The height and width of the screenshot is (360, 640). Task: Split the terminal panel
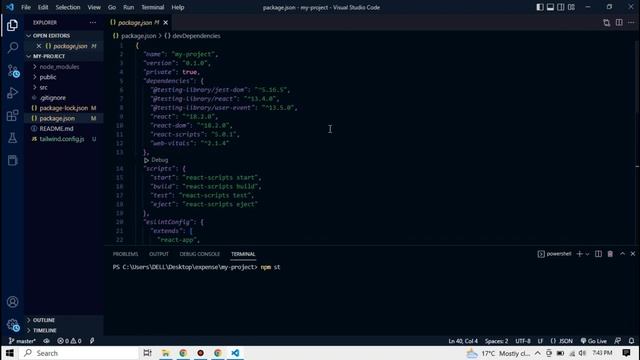[598, 254]
